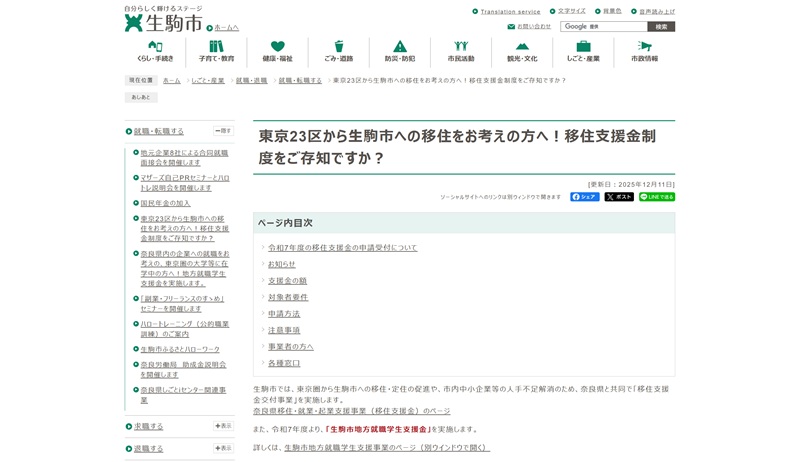Jump to 支援金の額 section link
The height and width of the screenshot is (462, 800).
click(287, 281)
